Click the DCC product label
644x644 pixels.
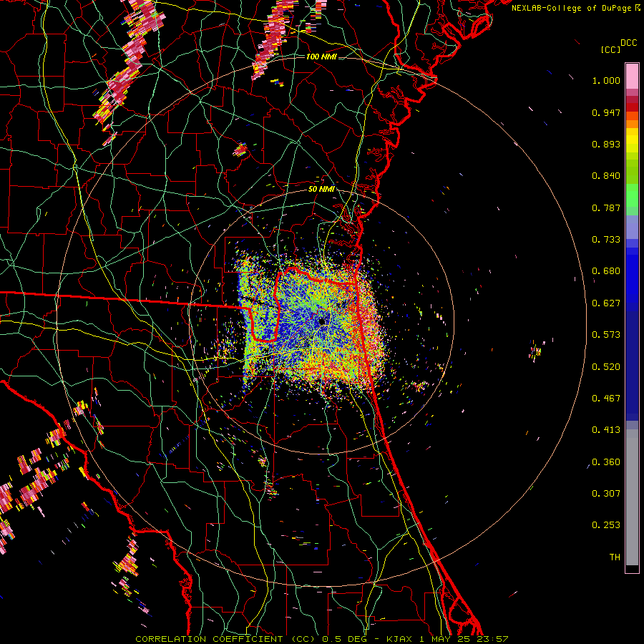(628, 43)
